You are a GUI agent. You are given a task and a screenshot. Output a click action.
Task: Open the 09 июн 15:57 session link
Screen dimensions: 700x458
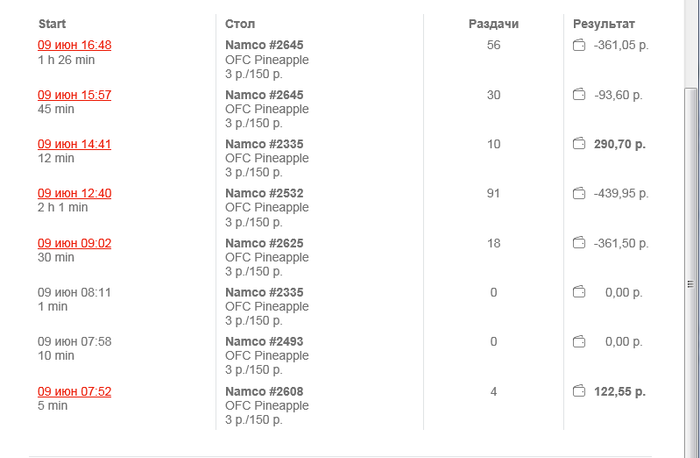[74, 95]
